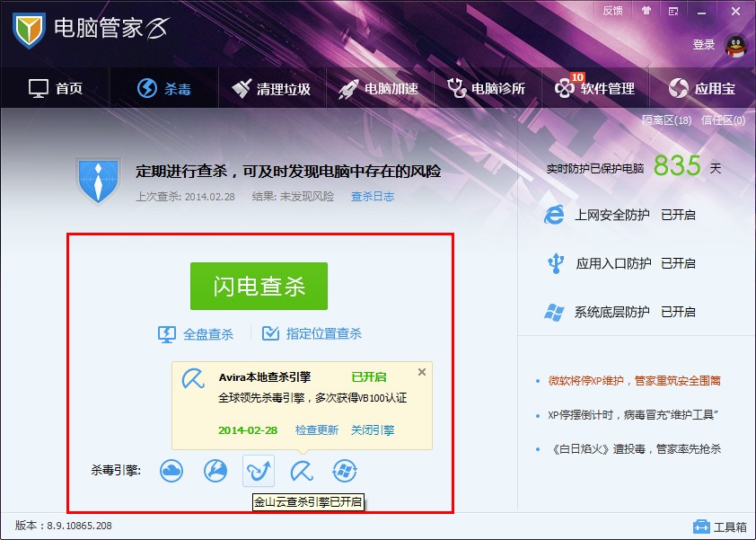This screenshot has width=756, height=540.
Task: Open the 工具箱 toolbox
Action: [720, 527]
